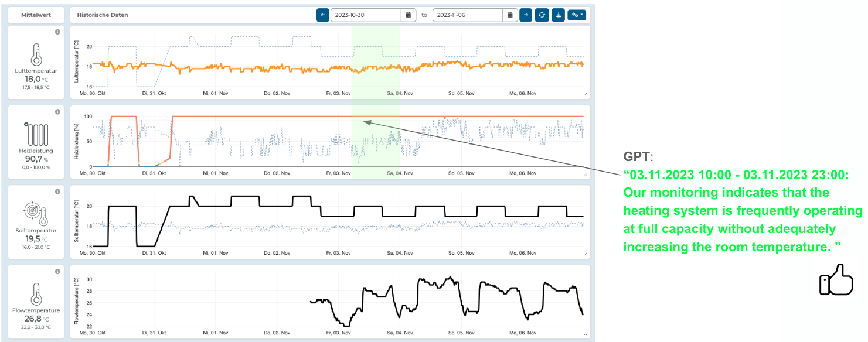This screenshot has height=342, width=868.
Task: Click 'Fr, 03. Nov' label on Lufttemperatur axis
Action: coord(339,93)
